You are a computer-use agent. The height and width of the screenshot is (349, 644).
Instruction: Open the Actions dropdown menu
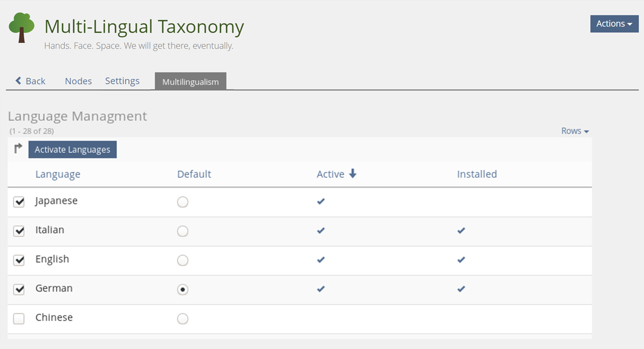(x=614, y=24)
